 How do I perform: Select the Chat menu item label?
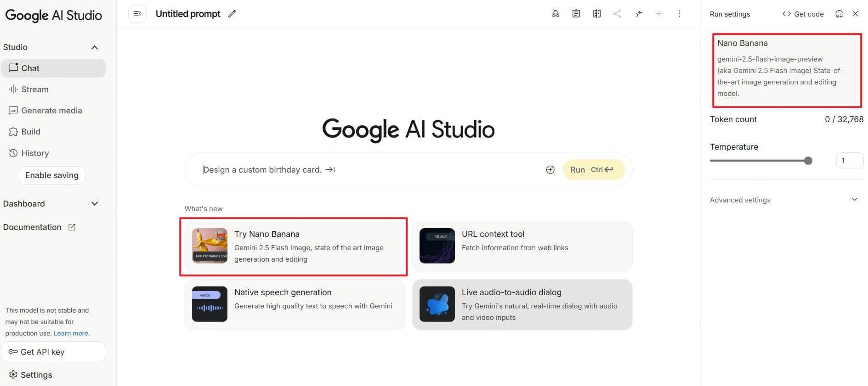(x=30, y=68)
